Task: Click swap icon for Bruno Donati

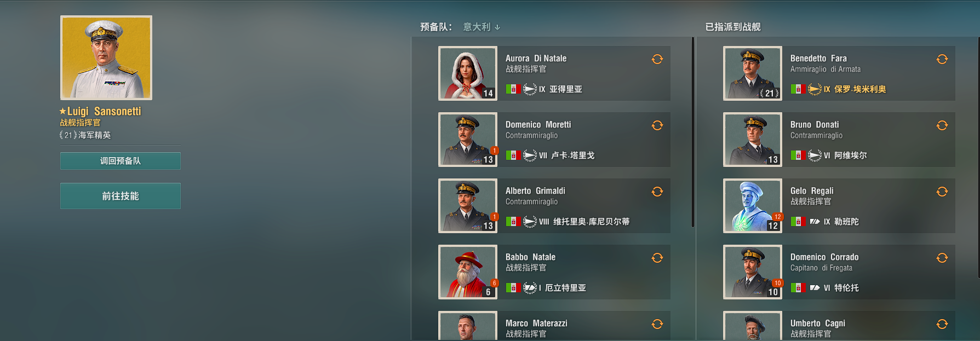Action: 942,125
